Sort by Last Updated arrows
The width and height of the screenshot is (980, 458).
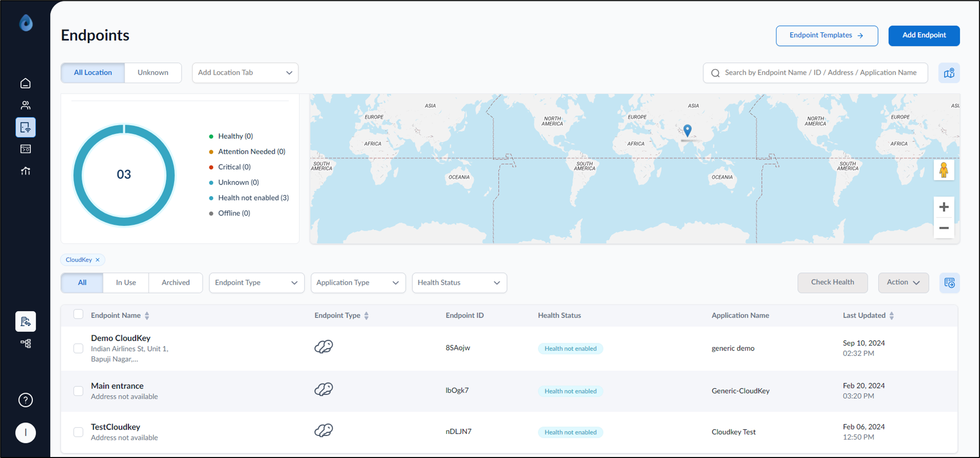[891, 316]
